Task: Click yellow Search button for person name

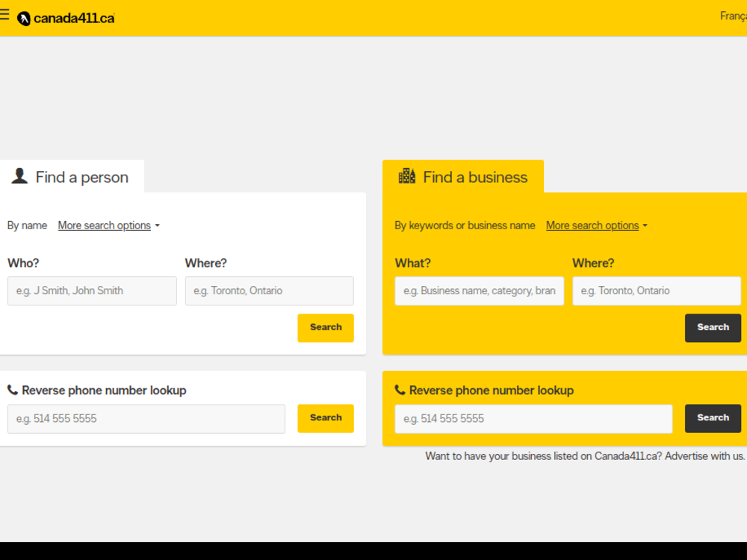Action: (326, 328)
